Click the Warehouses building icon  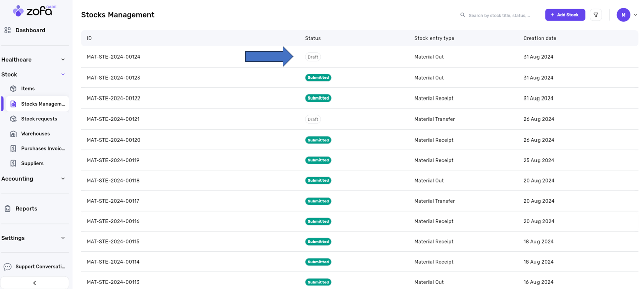(x=13, y=134)
